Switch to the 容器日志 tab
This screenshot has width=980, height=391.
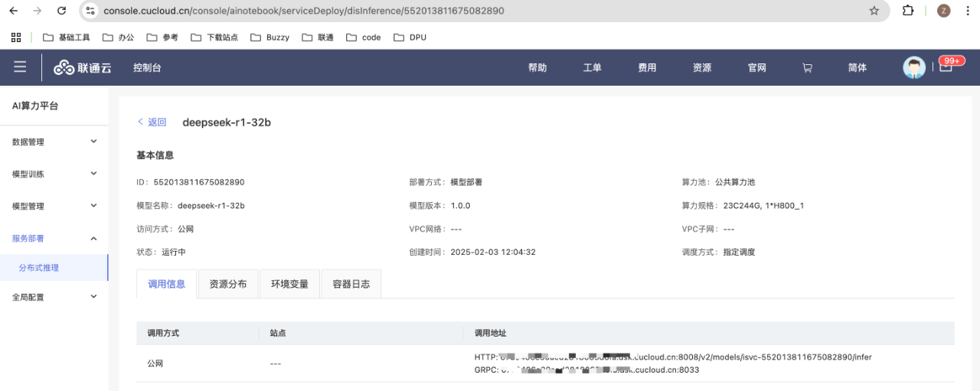point(351,284)
